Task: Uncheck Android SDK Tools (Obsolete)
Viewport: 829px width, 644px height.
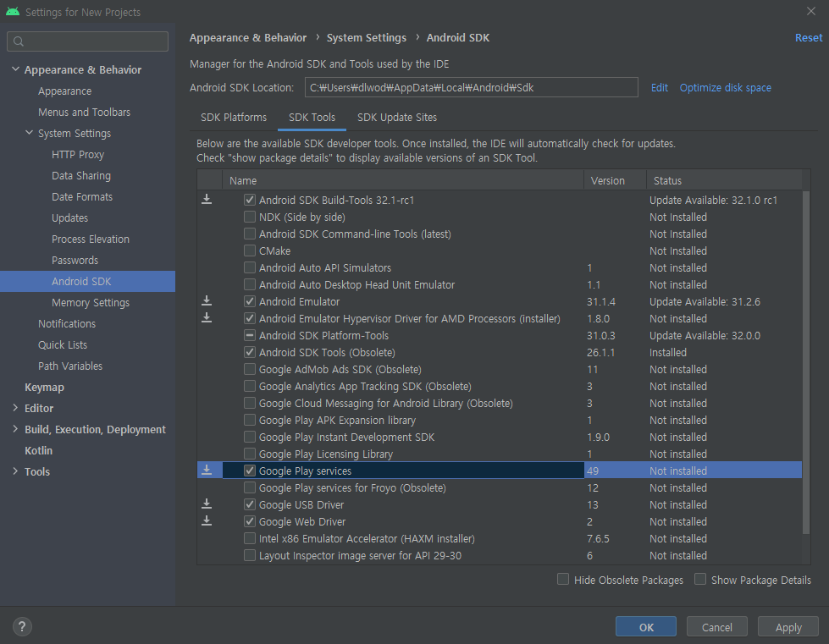Action: pyautogui.click(x=250, y=352)
